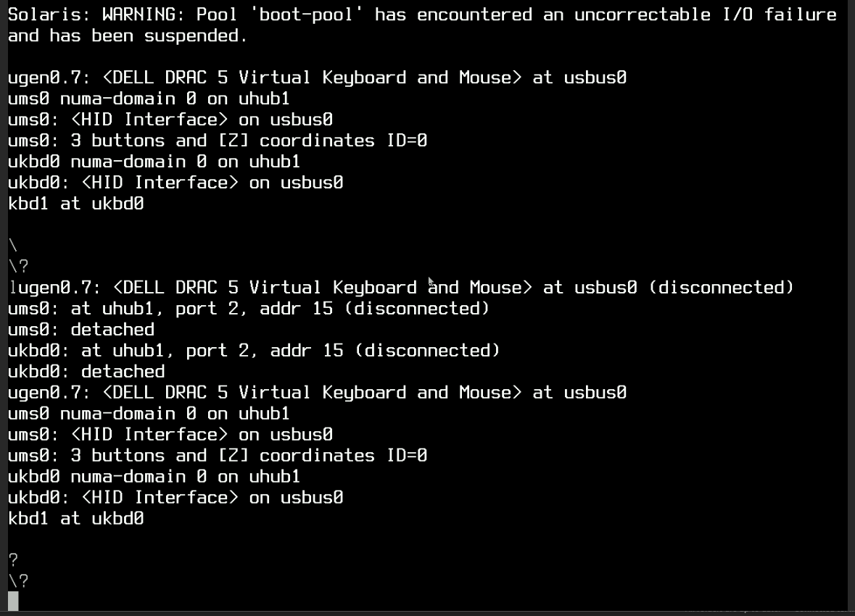The image size is (855, 616).
Task: Click the second 'ums0: <HID Interface> on usbus0' line
Action: (170, 435)
